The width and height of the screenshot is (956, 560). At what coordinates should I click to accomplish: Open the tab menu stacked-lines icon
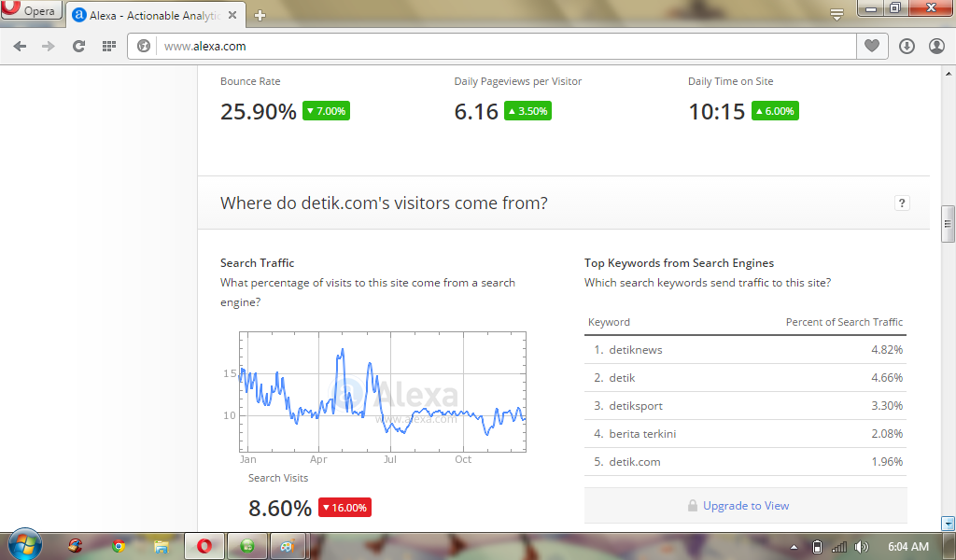click(837, 14)
